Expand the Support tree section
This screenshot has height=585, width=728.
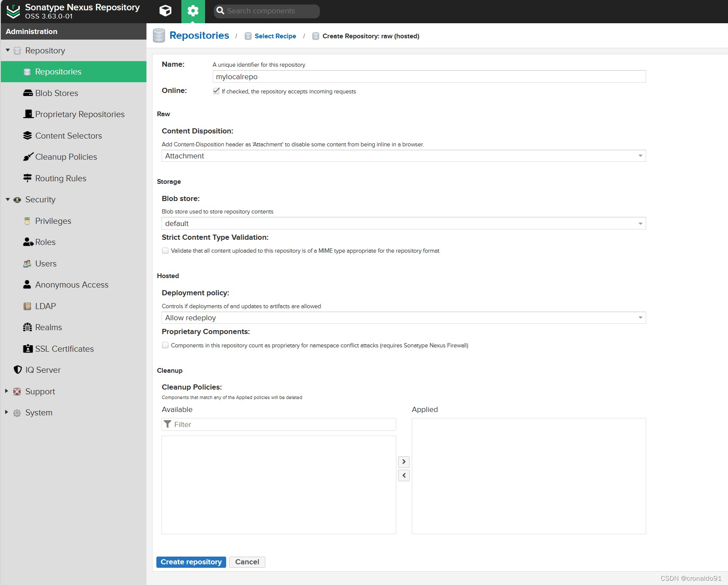coord(6,391)
